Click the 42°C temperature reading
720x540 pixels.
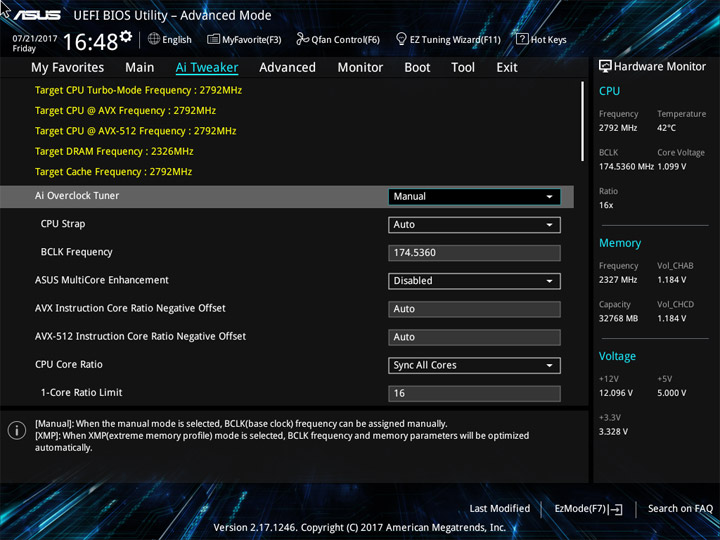point(666,128)
